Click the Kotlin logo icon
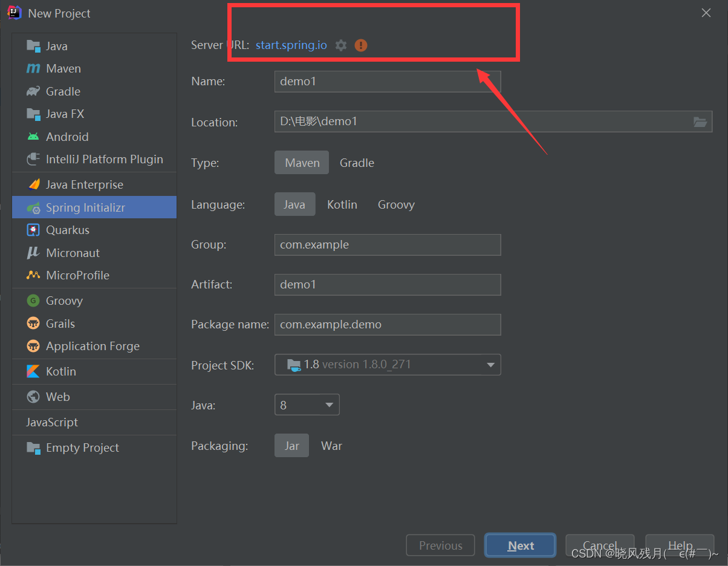This screenshot has height=566, width=728. coord(33,371)
